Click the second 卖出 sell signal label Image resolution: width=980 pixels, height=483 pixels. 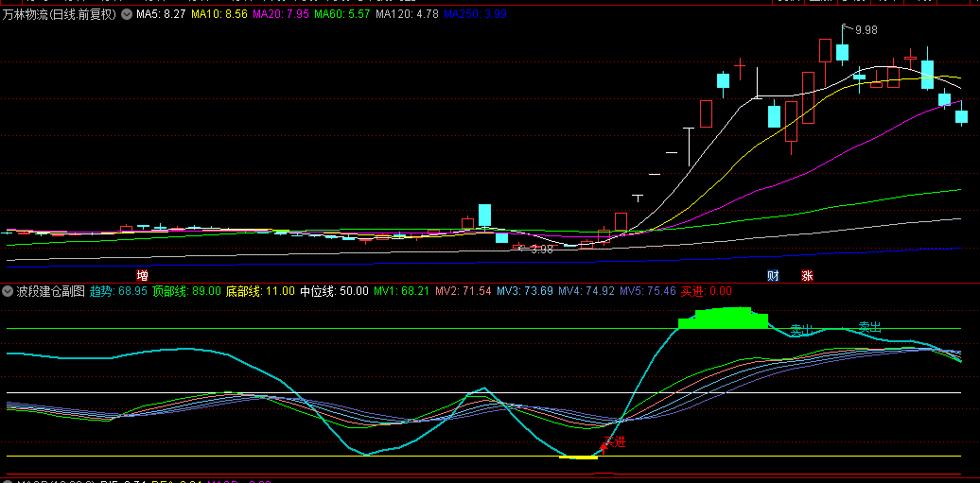869,327
